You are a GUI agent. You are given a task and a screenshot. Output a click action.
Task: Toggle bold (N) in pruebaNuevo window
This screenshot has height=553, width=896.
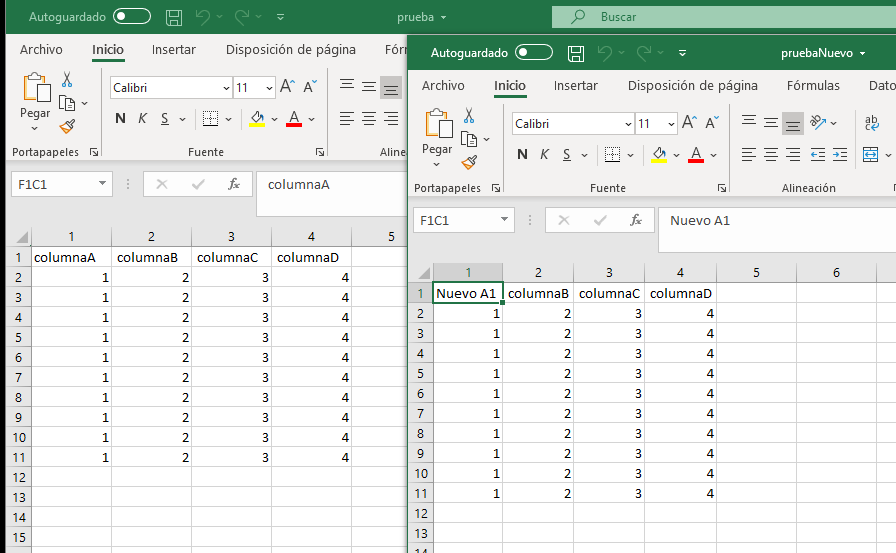point(522,155)
